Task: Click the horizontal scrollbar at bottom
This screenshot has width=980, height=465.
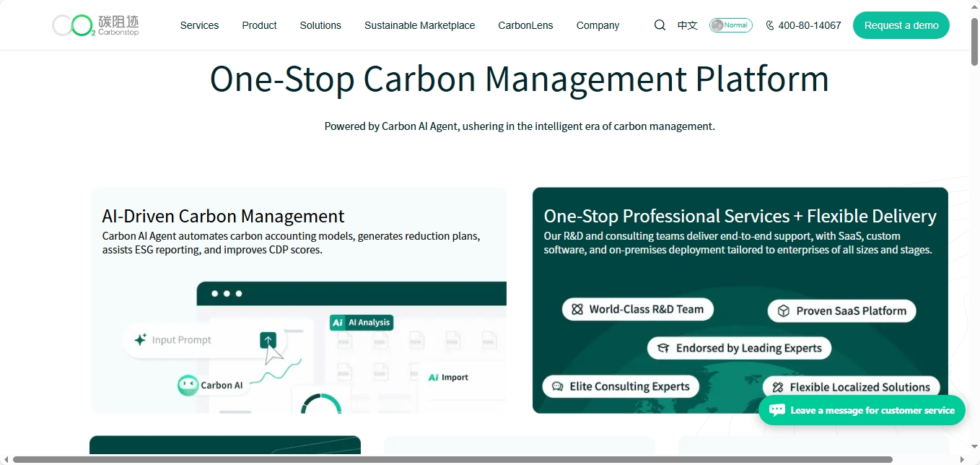Action: [452, 459]
